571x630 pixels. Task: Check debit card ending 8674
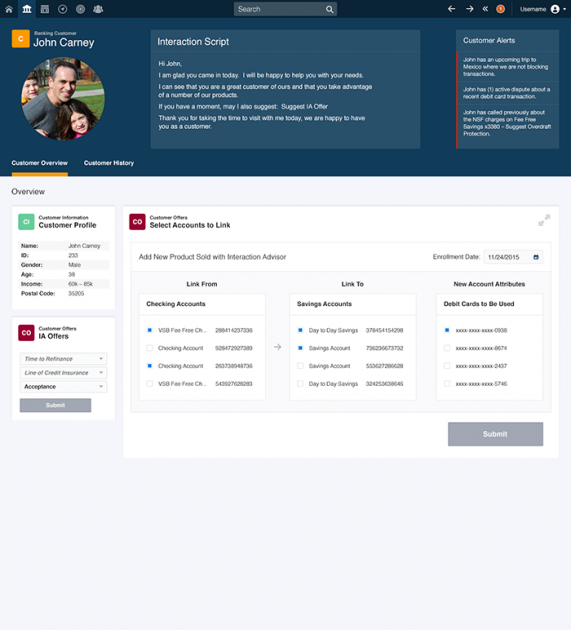click(x=447, y=348)
